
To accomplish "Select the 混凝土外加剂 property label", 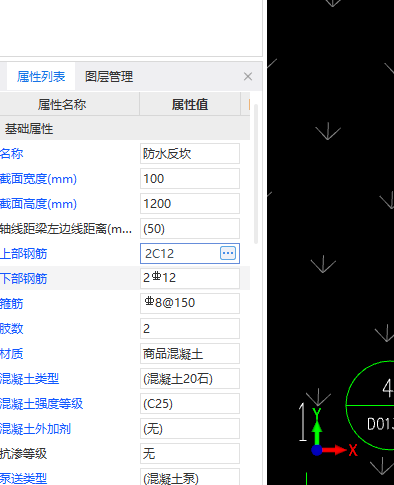I will coord(35,429).
